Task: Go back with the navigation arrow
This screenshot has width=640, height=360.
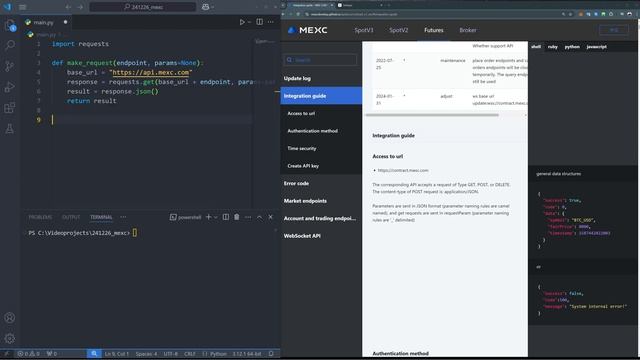Action: [68, 7]
